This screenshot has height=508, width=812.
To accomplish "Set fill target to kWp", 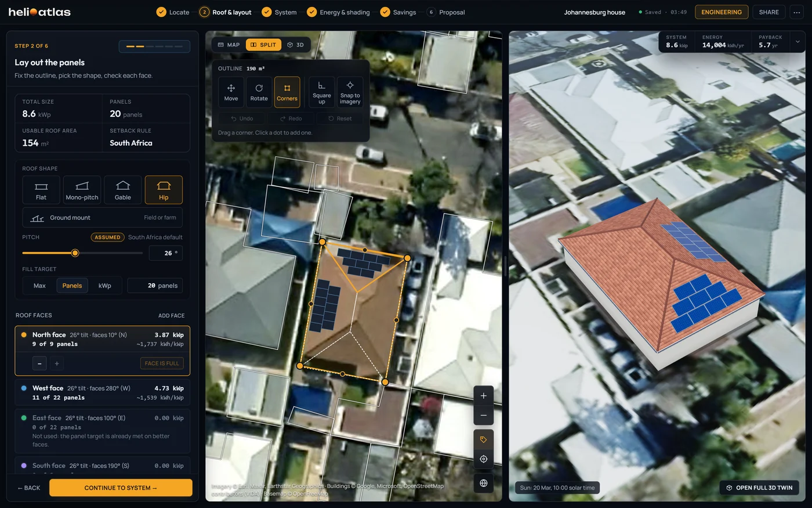I will [x=105, y=286].
